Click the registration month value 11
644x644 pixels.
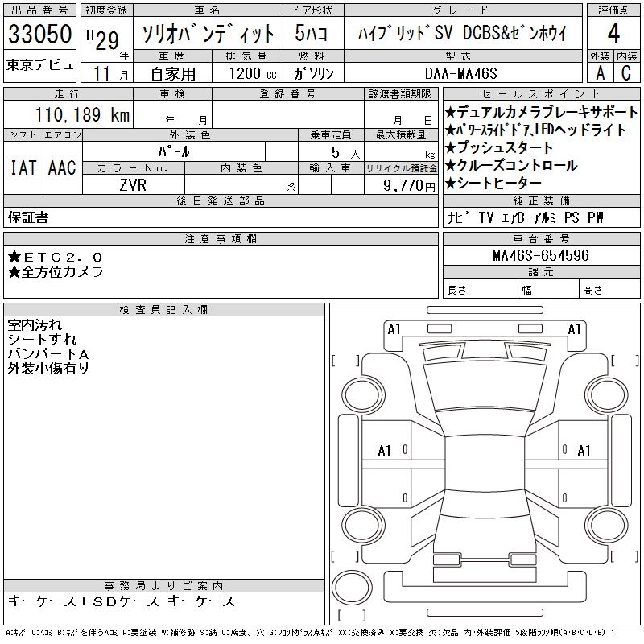[x=102, y=73]
